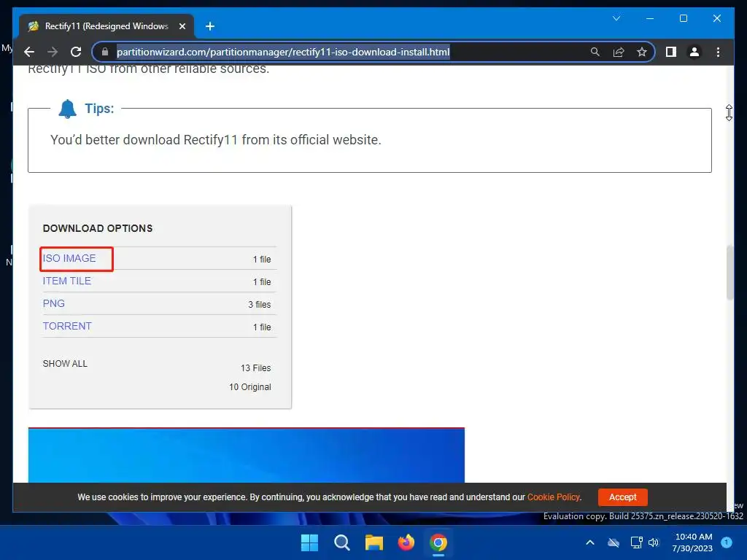The width and height of the screenshot is (747, 560).
Task: Launch Firefox from taskbar
Action: click(406, 542)
